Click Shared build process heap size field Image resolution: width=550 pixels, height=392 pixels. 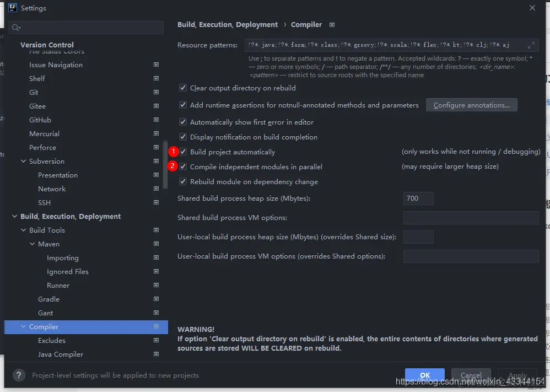coord(418,198)
